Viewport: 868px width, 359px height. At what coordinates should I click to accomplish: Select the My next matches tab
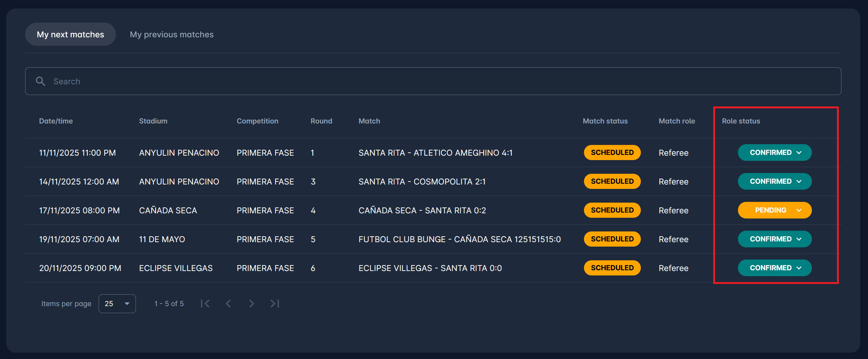point(71,34)
